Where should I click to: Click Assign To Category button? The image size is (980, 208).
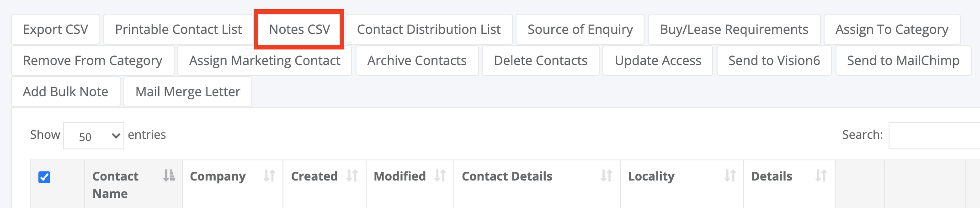coord(891,30)
